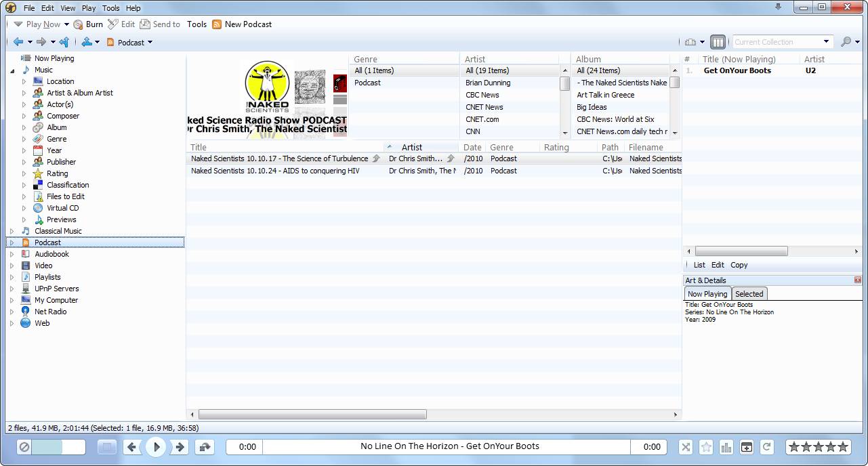This screenshot has width=868, height=466.
Task: Expand the Playlists tree node
Action: coord(12,277)
